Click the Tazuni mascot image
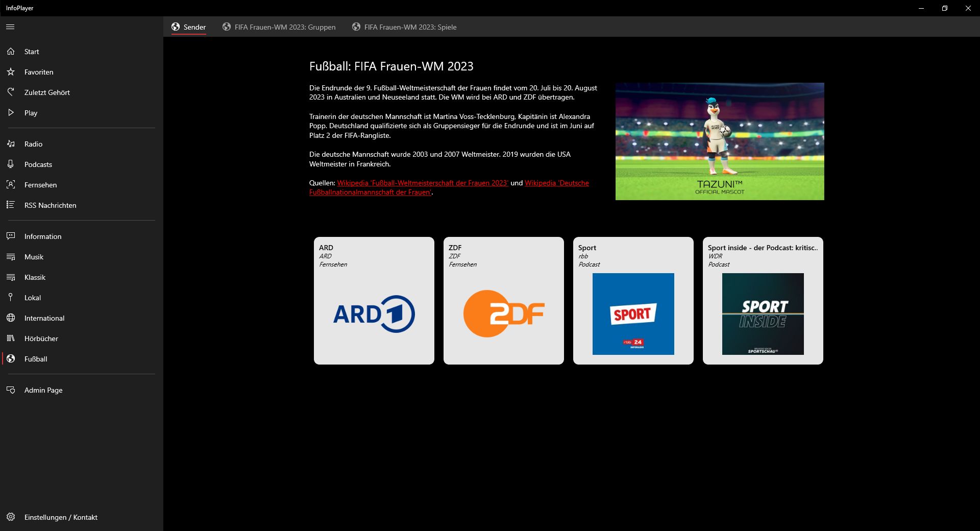980x531 pixels. coord(720,141)
